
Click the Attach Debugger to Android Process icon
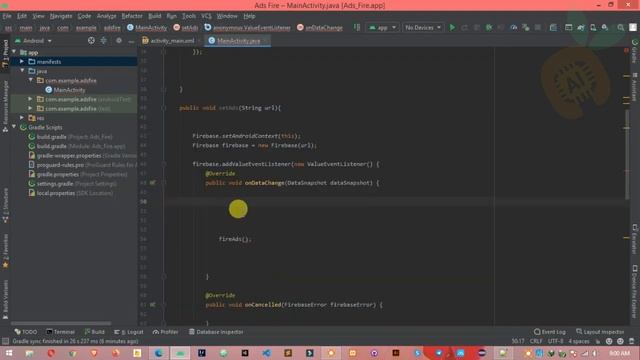[526, 28]
